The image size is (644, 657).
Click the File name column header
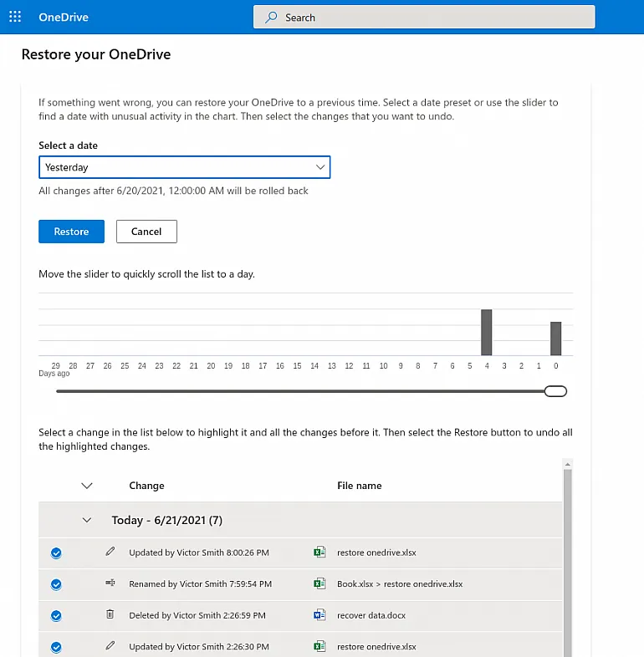[359, 486]
